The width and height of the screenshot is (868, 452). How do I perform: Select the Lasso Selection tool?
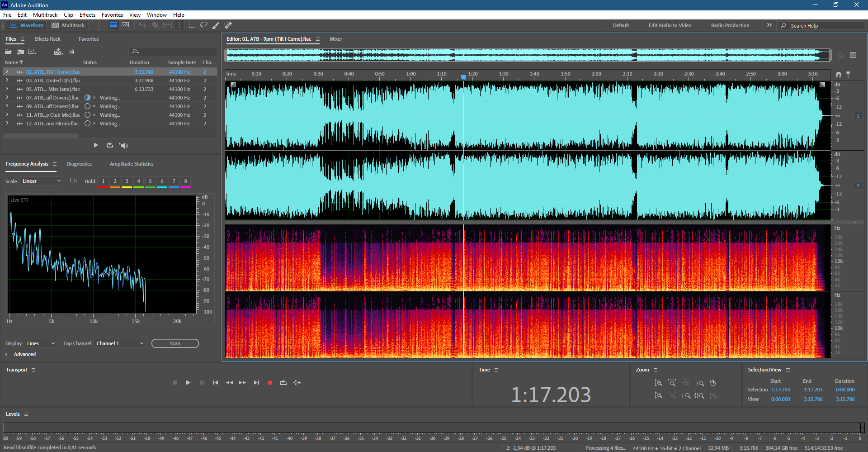[204, 25]
